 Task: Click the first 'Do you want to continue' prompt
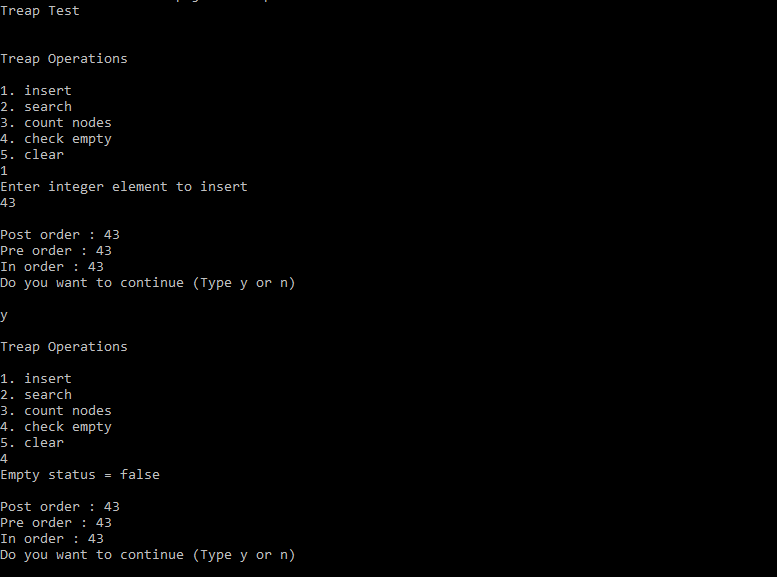[x=148, y=283]
